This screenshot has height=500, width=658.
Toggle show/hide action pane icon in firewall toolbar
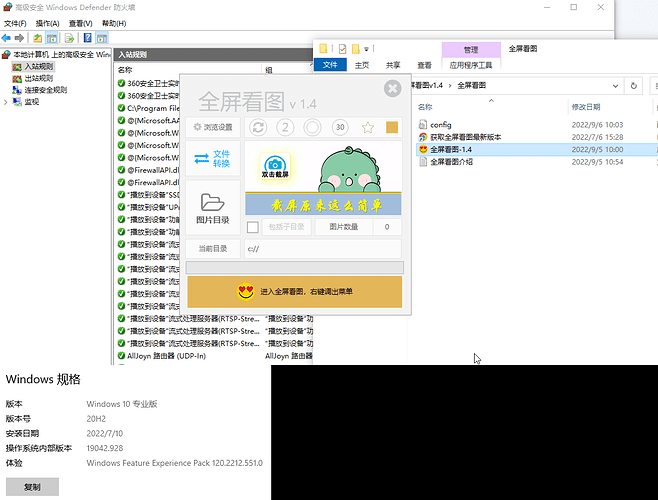click(102, 38)
